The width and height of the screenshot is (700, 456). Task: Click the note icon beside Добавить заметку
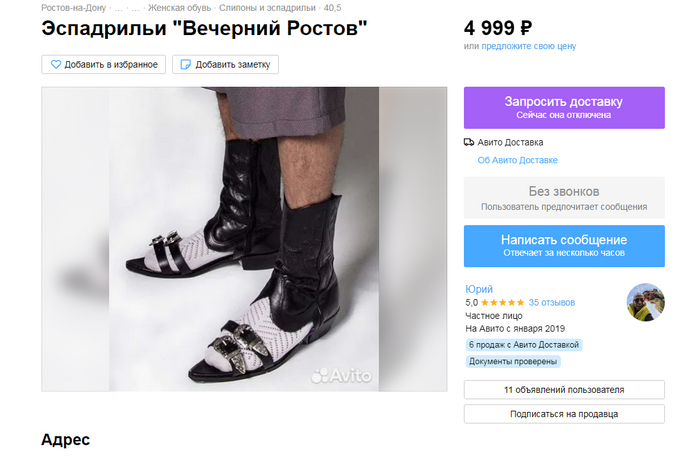point(185,65)
